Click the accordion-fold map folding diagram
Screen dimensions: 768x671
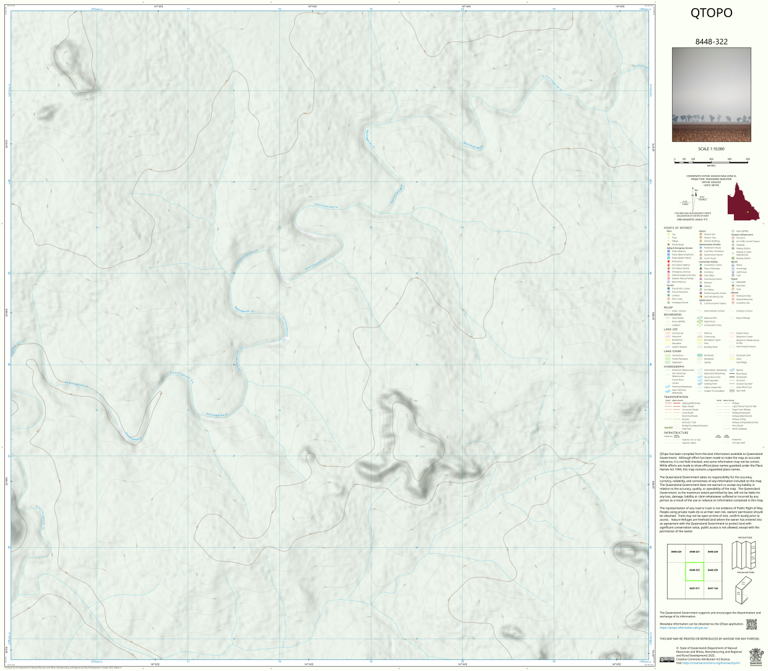[744, 555]
